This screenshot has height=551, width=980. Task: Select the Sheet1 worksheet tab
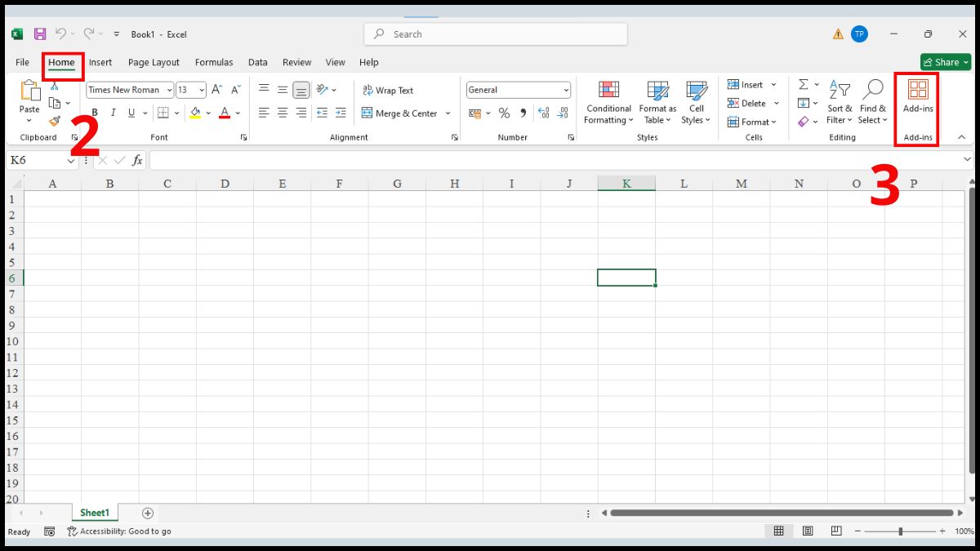click(x=94, y=513)
